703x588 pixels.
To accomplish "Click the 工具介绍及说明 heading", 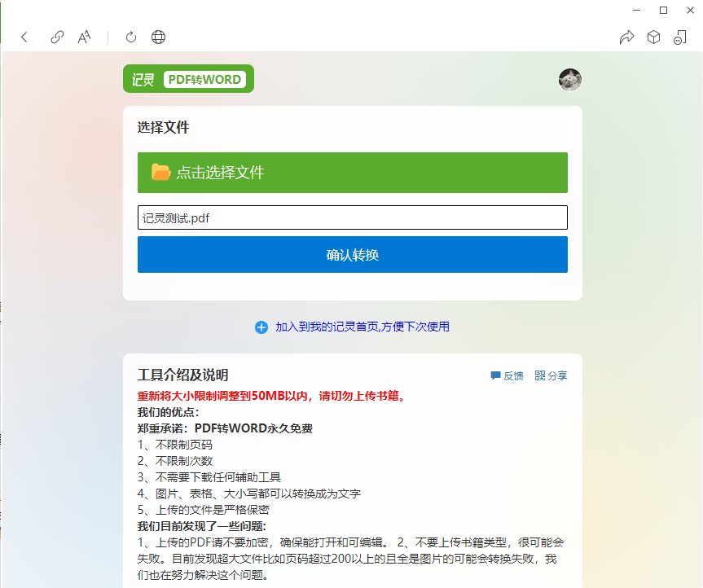I will pyautogui.click(x=183, y=375).
